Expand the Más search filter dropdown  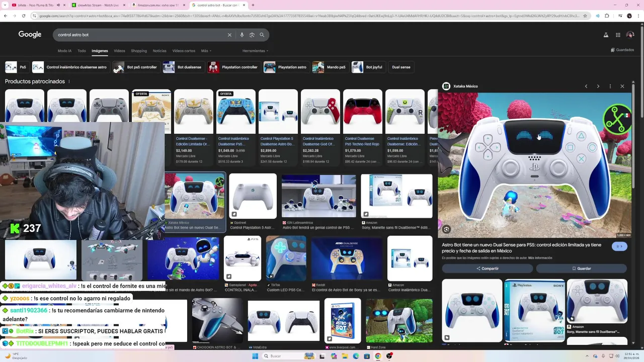[x=206, y=51]
